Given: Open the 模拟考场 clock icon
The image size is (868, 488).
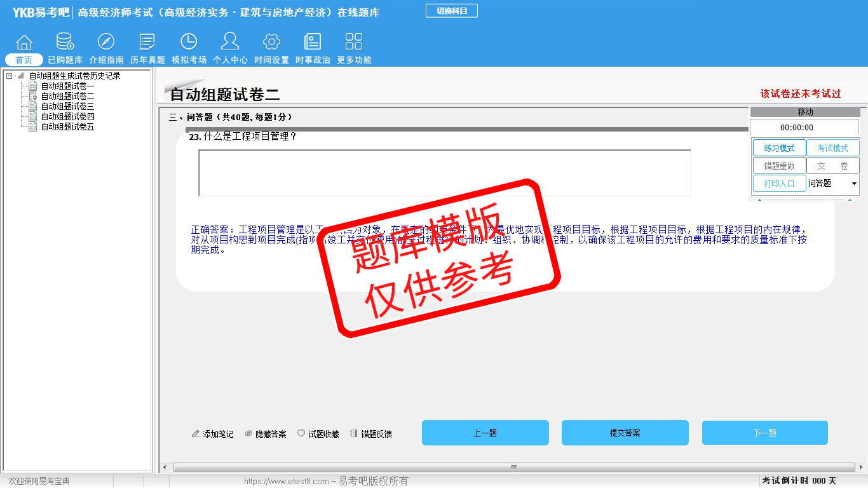Looking at the screenshot, I should [x=189, y=43].
